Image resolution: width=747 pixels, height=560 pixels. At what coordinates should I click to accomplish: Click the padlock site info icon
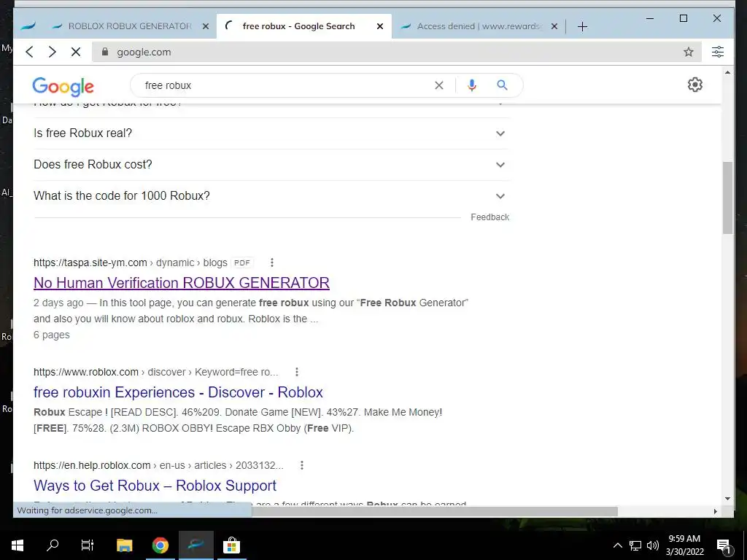coord(105,52)
